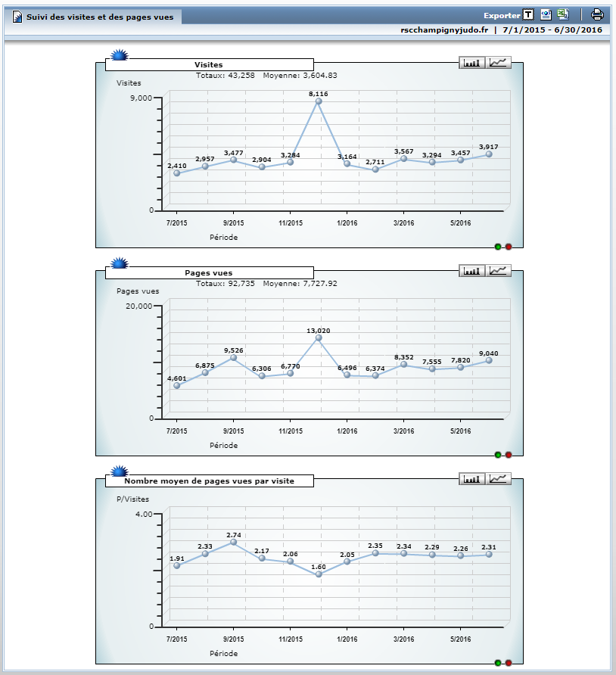Click 'Suivi des visites et des pages vues' heading
This screenshot has height=675, width=616.
click(x=100, y=17)
